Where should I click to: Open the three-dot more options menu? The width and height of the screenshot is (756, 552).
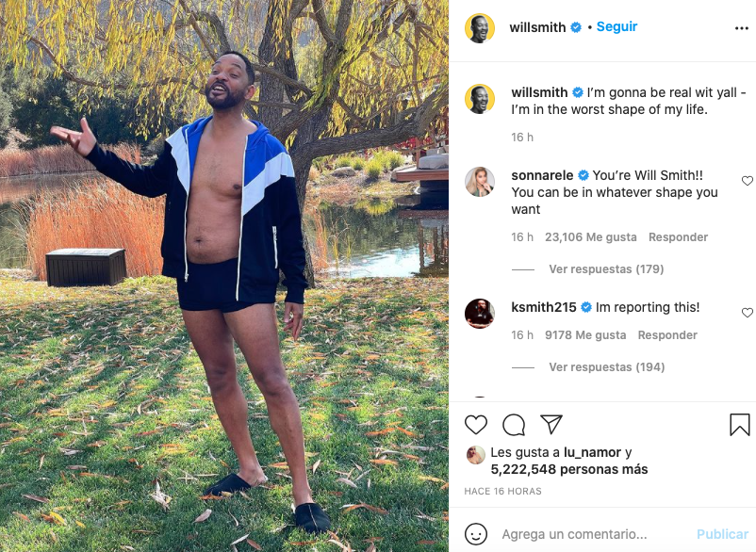(x=742, y=28)
